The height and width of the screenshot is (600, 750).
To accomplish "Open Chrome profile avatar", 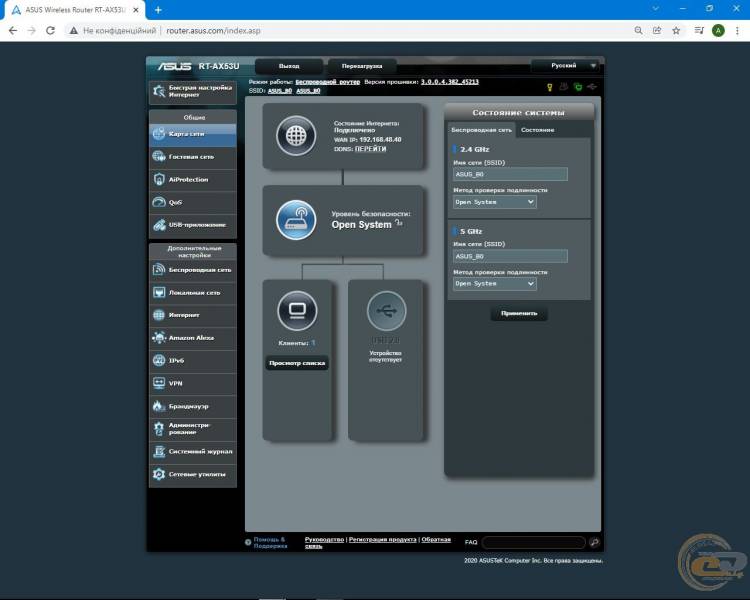I will pos(718,31).
